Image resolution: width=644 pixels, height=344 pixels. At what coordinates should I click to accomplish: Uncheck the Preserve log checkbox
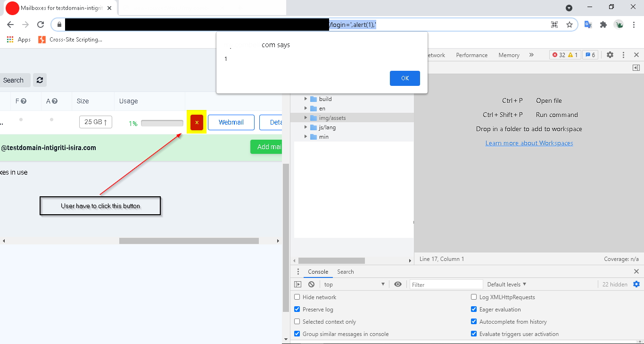pos(297,310)
